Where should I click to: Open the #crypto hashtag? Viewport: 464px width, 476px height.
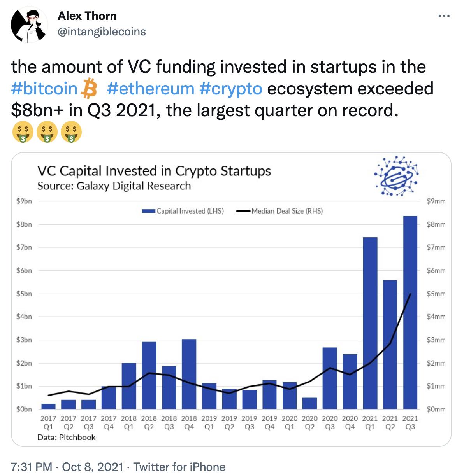pos(231,89)
